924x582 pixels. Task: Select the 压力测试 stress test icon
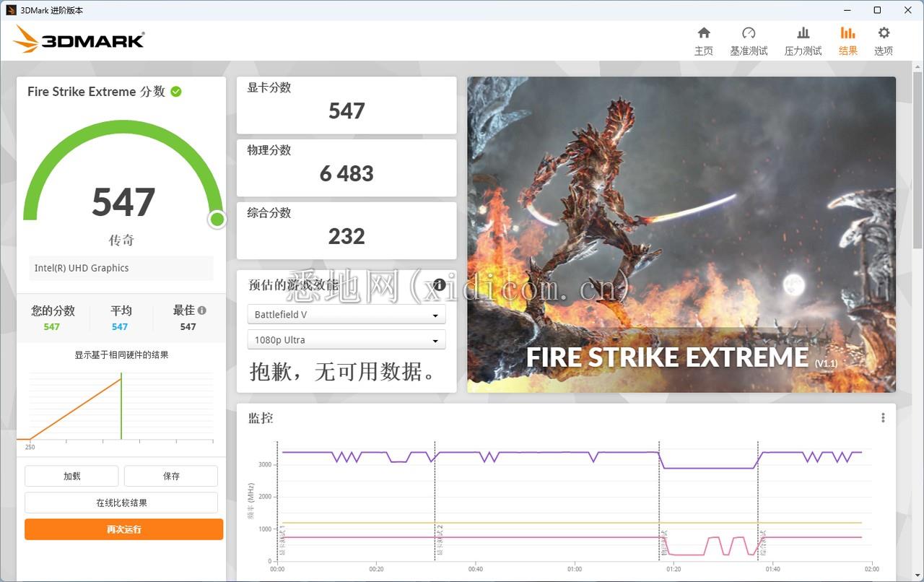pyautogui.click(x=802, y=40)
